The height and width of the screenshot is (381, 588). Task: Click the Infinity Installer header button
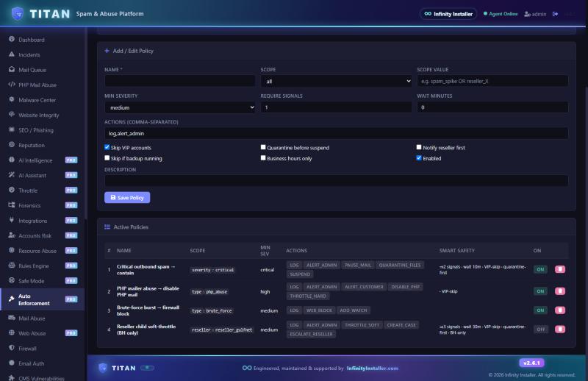tap(448, 14)
